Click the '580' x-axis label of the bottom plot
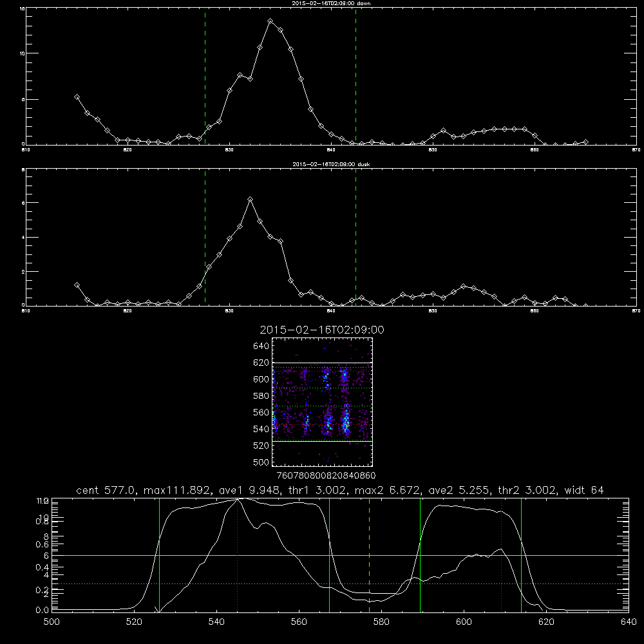The width and height of the screenshot is (644, 644). point(381,622)
